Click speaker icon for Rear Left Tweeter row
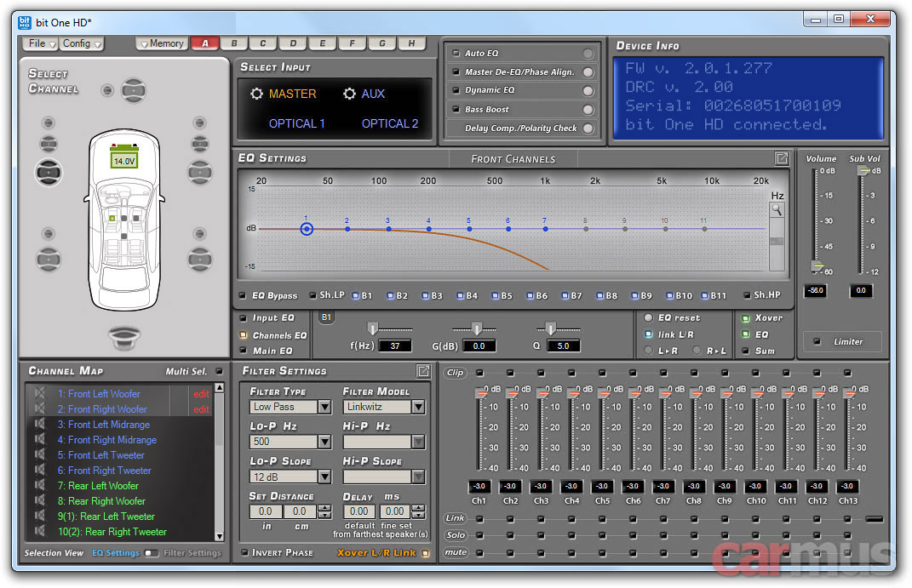912x588 pixels. click(39, 516)
